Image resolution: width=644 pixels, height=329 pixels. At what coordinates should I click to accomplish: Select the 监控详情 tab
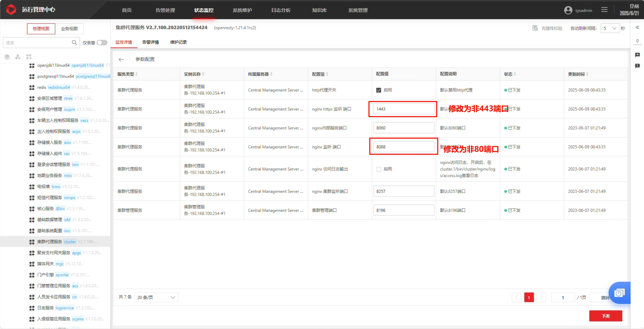pyautogui.click(x=123, y=42)
